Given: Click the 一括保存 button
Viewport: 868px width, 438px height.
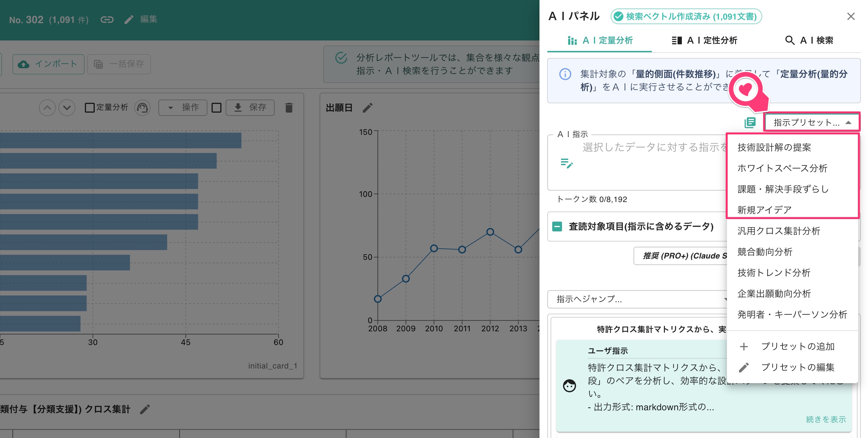Looking at the screenshot, I should [x=119, y=64].
